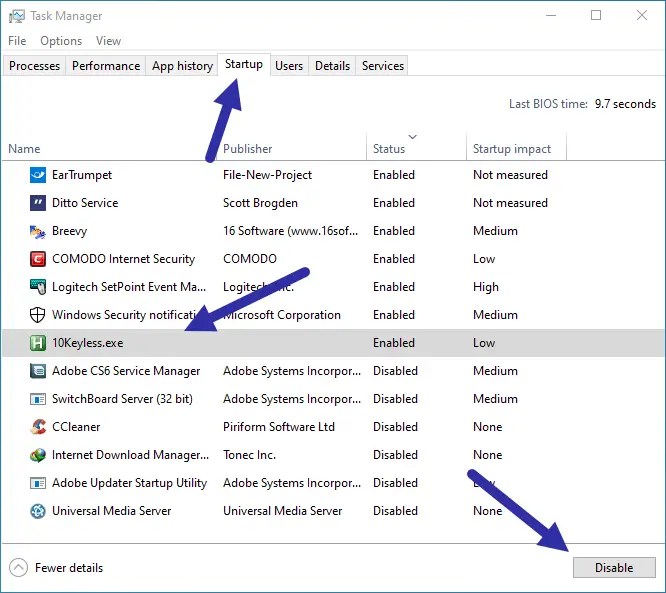666x593 pixels.
Task: Close the Task Manager window
Action: click(642, 16)
